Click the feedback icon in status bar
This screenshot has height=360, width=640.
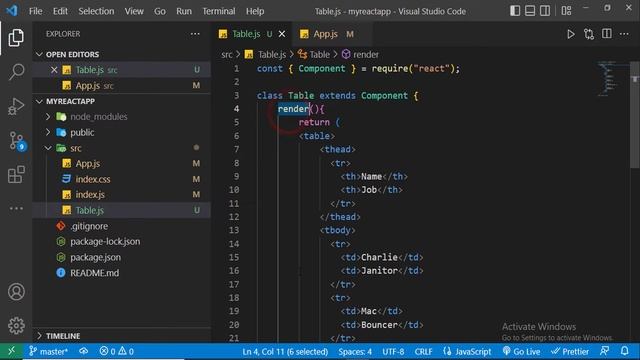(x=604, y=351)
